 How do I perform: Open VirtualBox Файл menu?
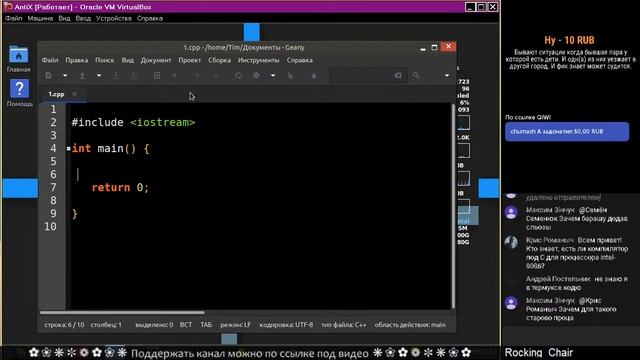[13, 18]
